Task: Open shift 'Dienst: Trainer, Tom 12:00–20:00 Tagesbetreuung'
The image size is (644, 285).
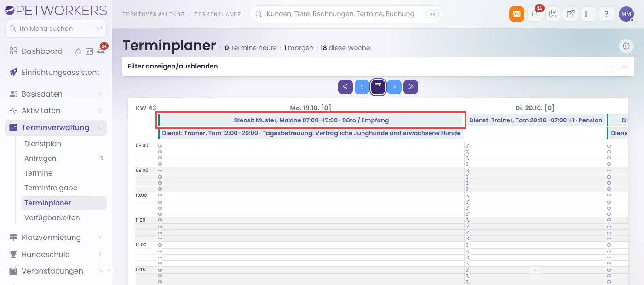Action: click(x=311, y=133)
